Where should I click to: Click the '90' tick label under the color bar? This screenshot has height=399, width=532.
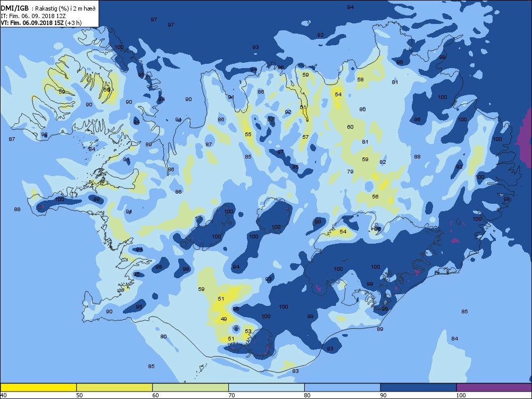pos(384,395)
